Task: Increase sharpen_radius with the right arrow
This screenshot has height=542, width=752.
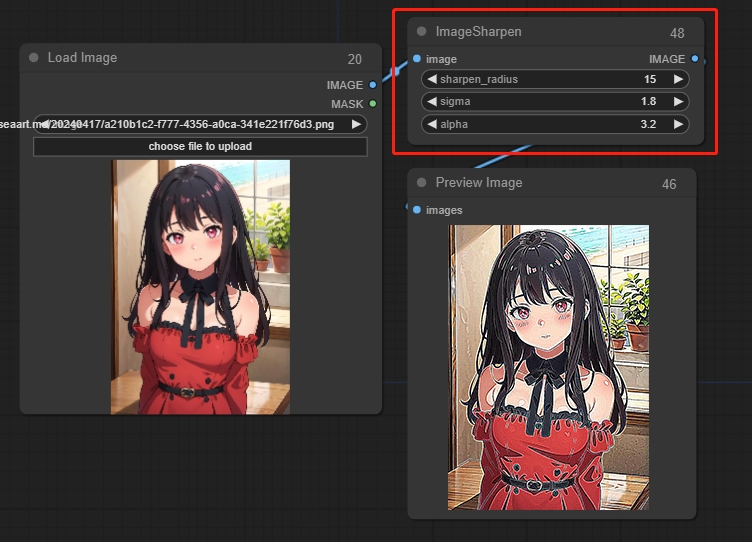Action: tap(678, 79)
